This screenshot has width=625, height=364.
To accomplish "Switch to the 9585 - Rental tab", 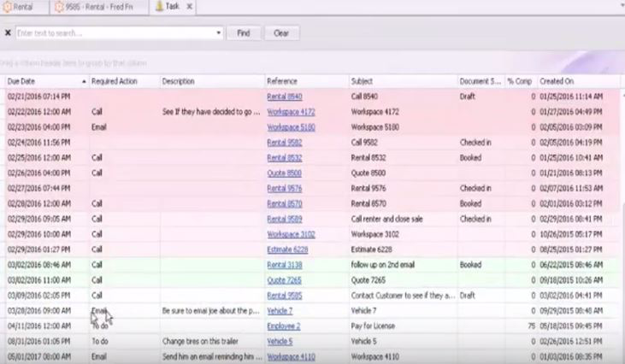I will tap(99, 7).
